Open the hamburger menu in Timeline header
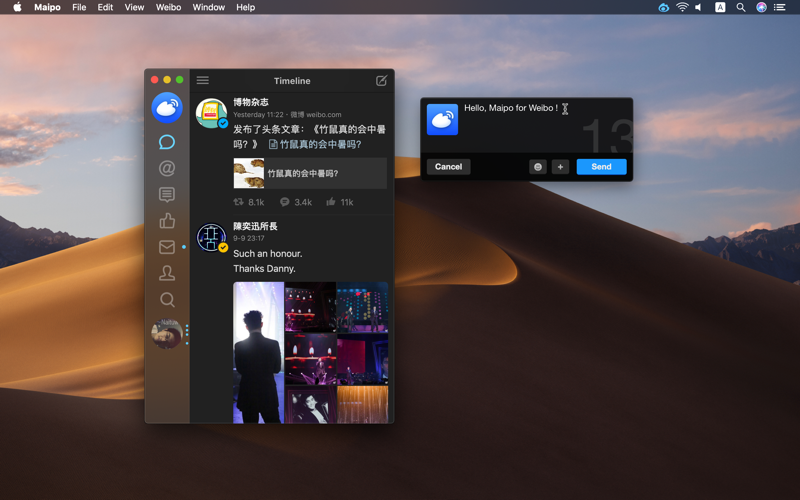The height and width of the screenshot is (500, 800). point(203,80)
